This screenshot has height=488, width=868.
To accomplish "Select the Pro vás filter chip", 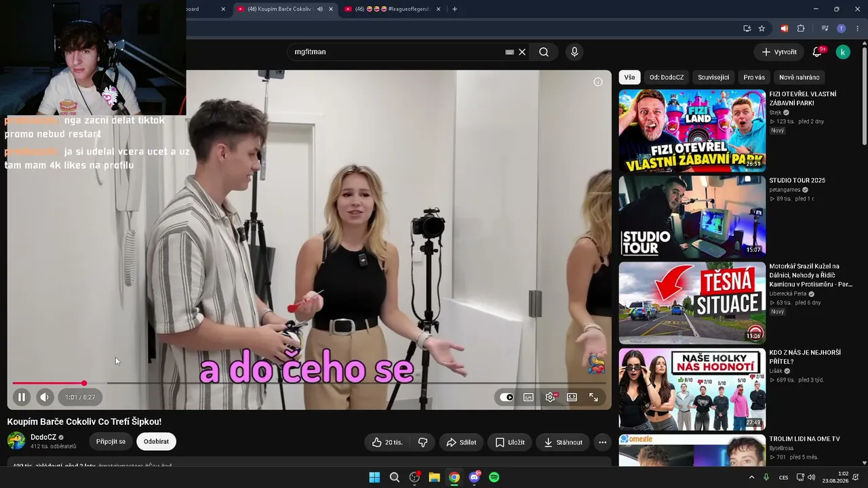I will [754, 77].
